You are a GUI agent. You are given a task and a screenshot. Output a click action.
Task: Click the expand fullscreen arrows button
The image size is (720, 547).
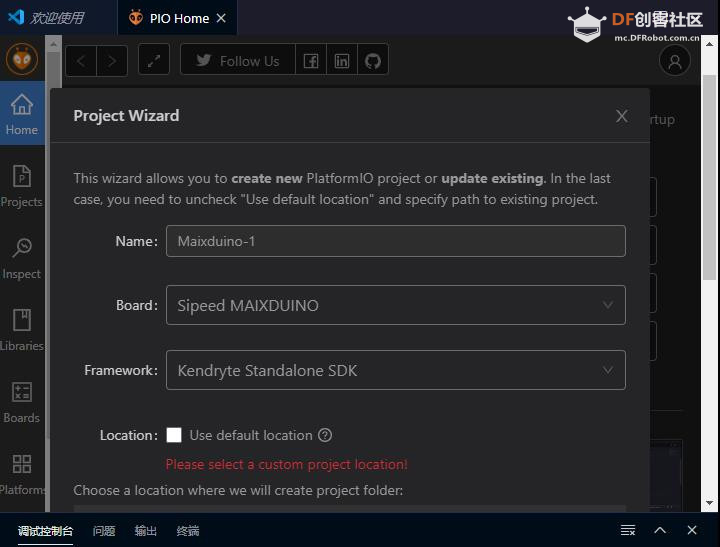point(154,60)
